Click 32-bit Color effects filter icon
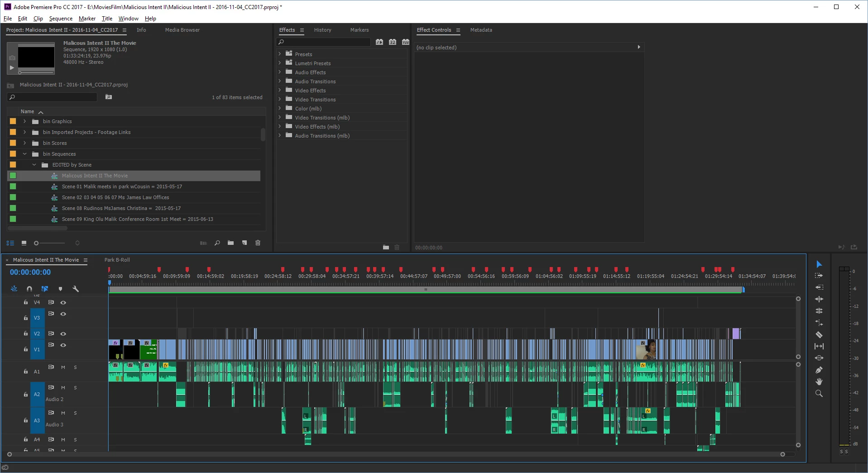This screenshot has width=868, height=473. click(393, 42)
